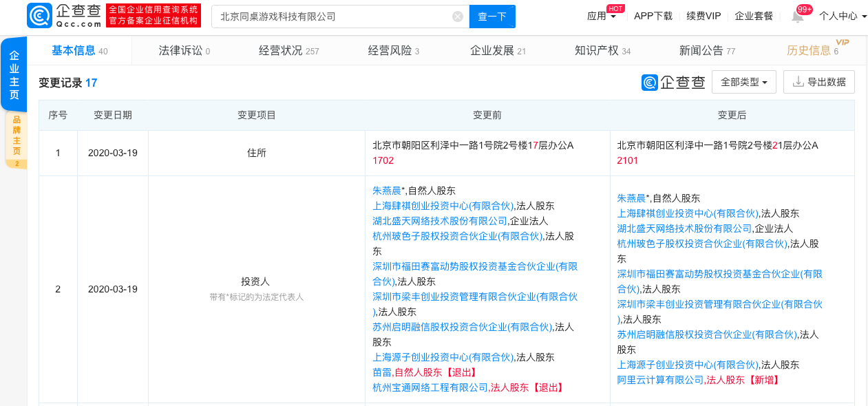Click the 住所 cell in row 1
This screenshot has height=406, width=868.
pyautogui.click(x=257, y=153)
